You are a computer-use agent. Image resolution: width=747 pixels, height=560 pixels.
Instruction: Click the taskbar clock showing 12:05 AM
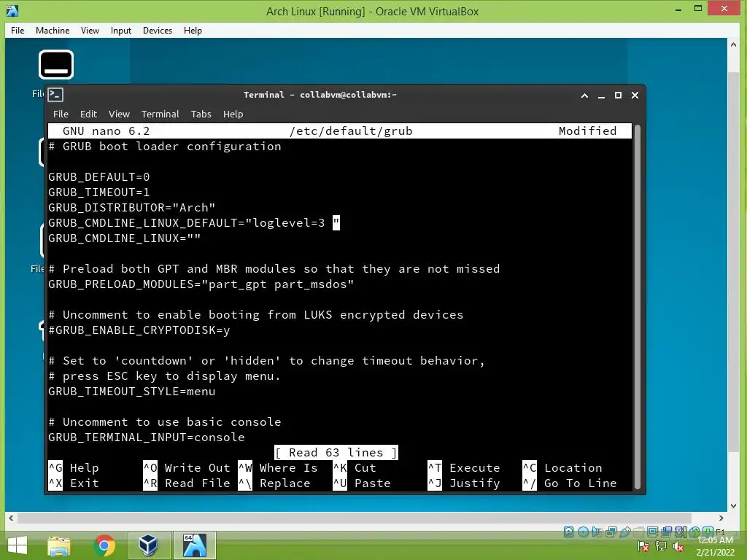[x=715, y=546]
